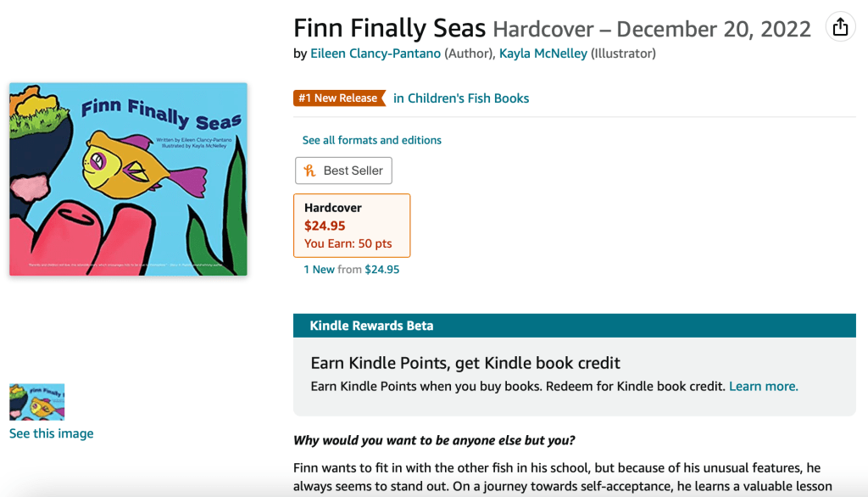This screenshot has width=868, height=497.
Task: Open illustrator Kayla McNelley's page
Action: 542,53
